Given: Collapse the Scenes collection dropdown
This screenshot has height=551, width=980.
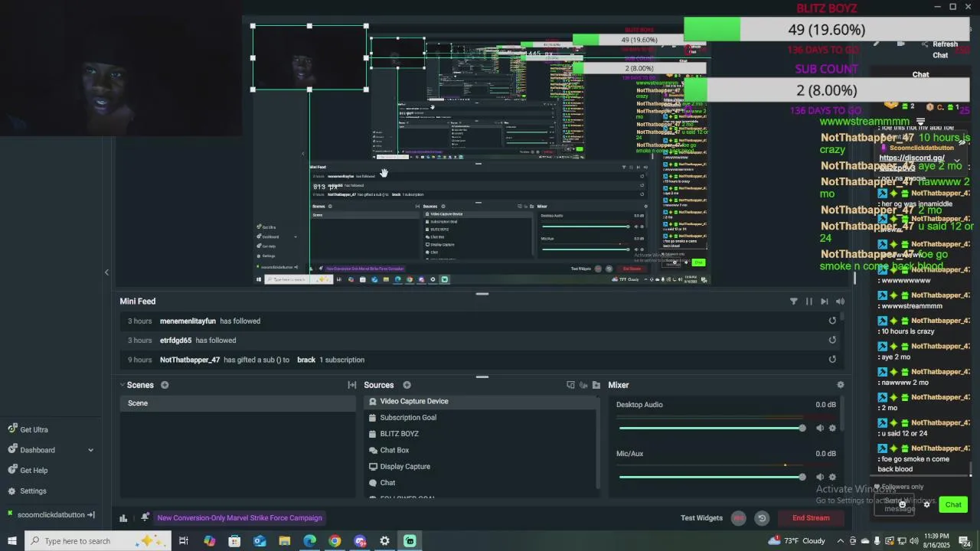Looking at the screenshot, I should pyautogui.click(x=122, y=385).
